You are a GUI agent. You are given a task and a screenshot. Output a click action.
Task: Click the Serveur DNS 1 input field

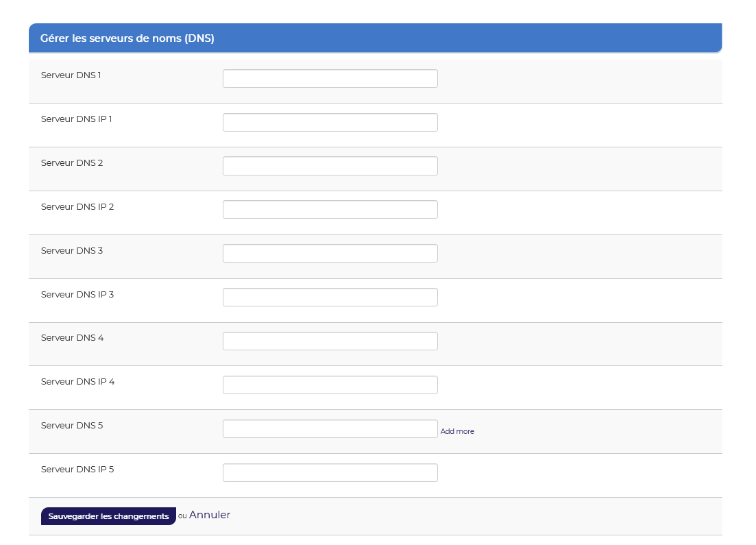tap(330, 79)
